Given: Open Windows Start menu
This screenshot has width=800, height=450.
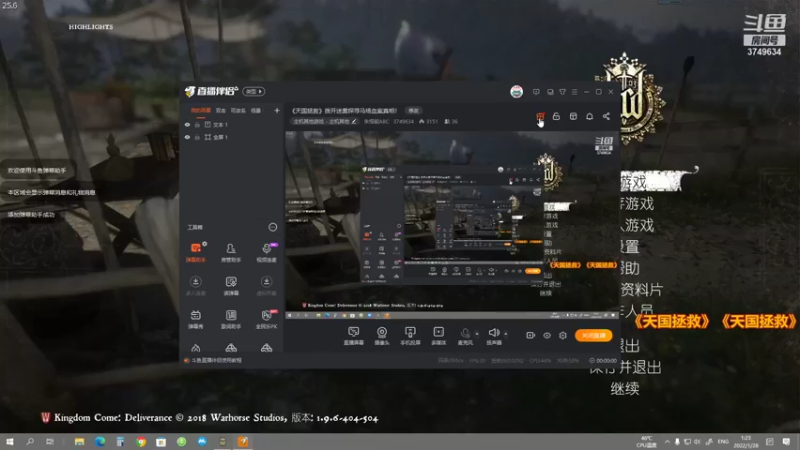Looking at the screenshot, I should 9,441.
